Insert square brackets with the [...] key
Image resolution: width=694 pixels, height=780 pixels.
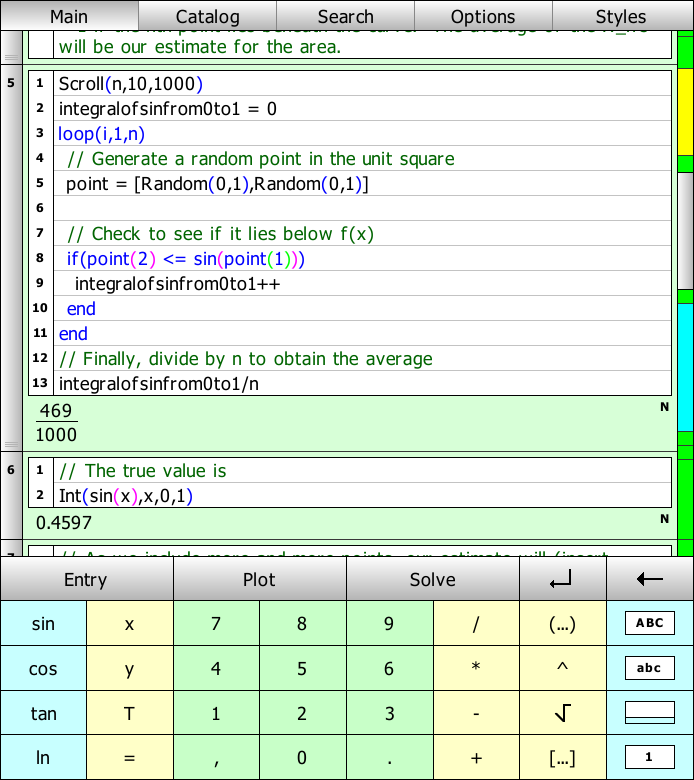pos(562,757)
